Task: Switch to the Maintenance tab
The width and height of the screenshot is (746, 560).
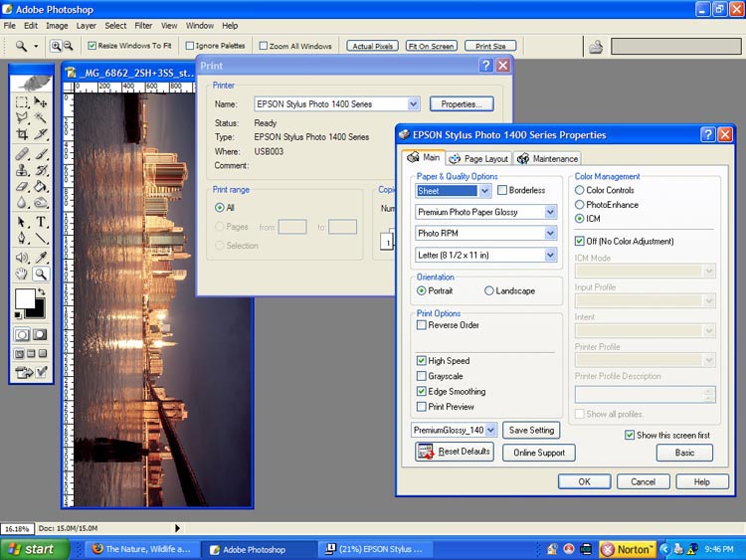Action: point(548,158)
